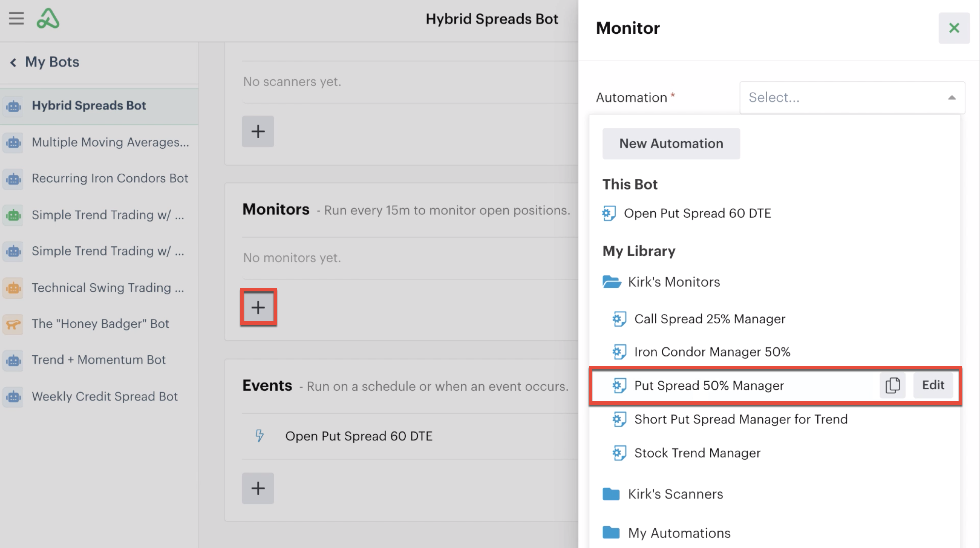
Task: Click the Kirk's Scanners folder icon
Action: [611, 494]
